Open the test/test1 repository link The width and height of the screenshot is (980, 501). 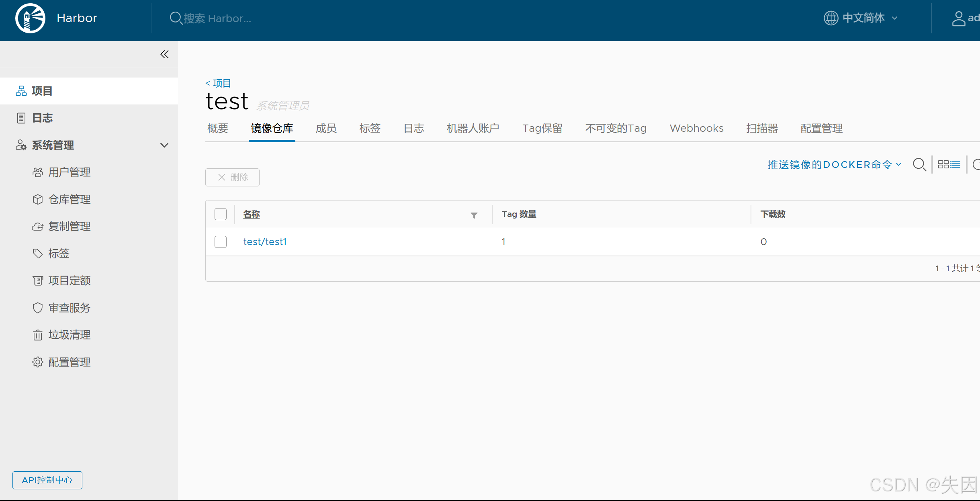pyautogui.click(x=265, y=242)
